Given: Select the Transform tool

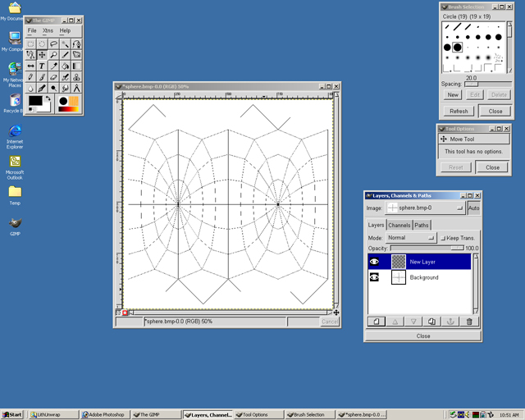Looking at the screenshot, I should (x=76, y=55).
